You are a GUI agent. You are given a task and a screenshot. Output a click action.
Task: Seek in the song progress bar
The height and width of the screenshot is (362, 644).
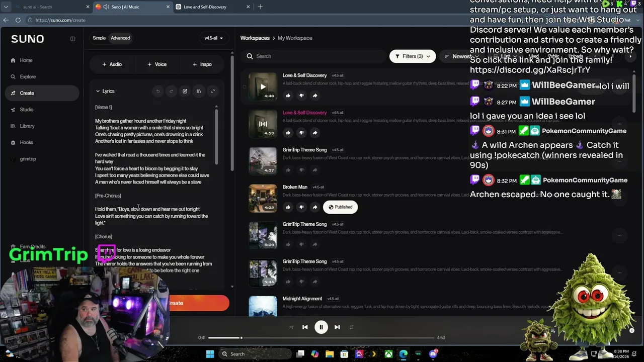(x=321, y=338)
